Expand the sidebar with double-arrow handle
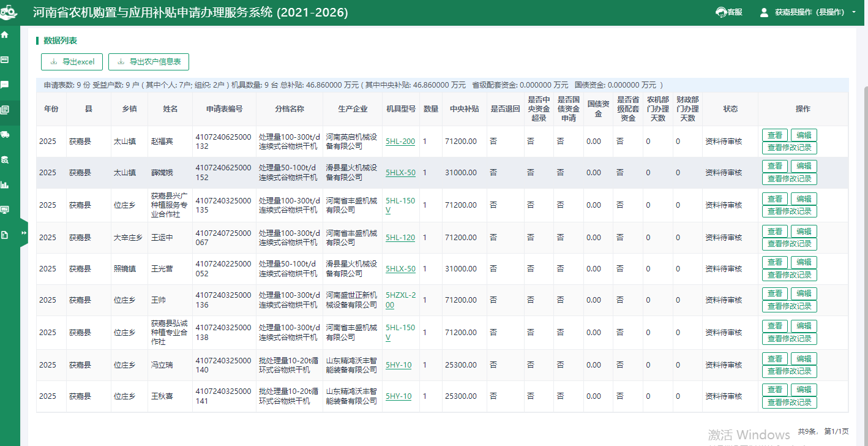Image resolution: width=868 pixels, height=446 pixels. [24, 233]
